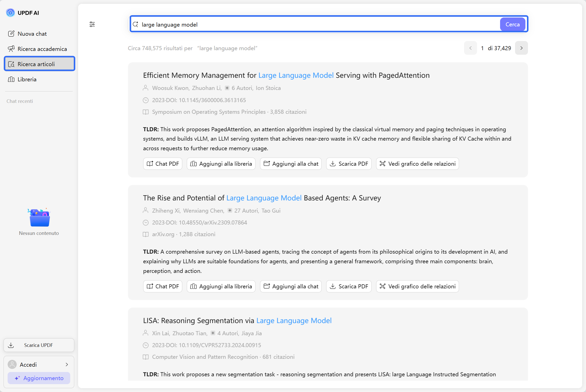Click the Nessun contenuto empty folder illustration
Viewport: 586px width, 392px height.
tap(39, 217)
